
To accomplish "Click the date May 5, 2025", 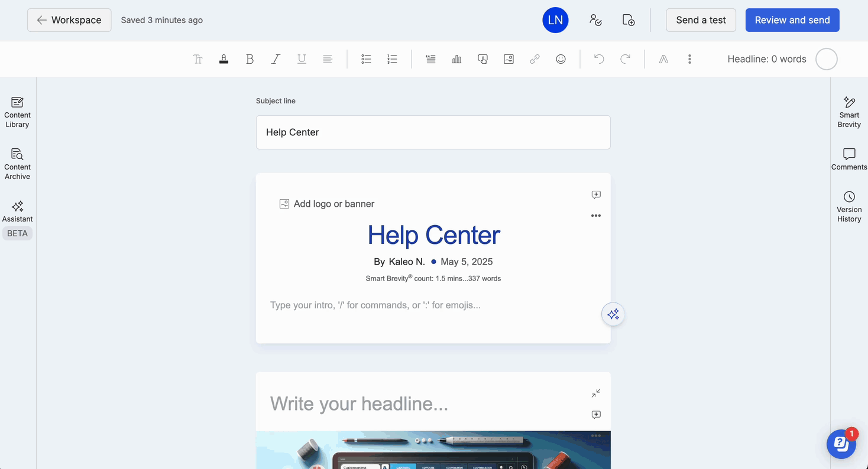I will click(467, 262).
